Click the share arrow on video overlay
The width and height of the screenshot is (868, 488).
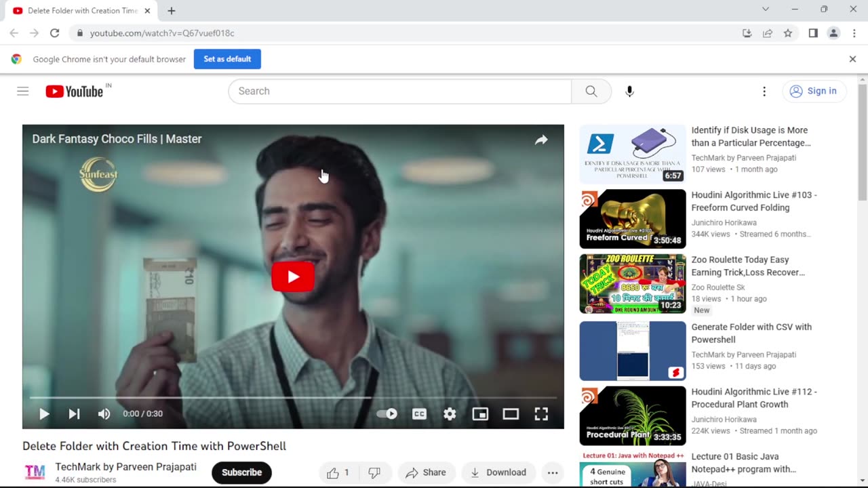pyautogui.click(x=541, y=140)
